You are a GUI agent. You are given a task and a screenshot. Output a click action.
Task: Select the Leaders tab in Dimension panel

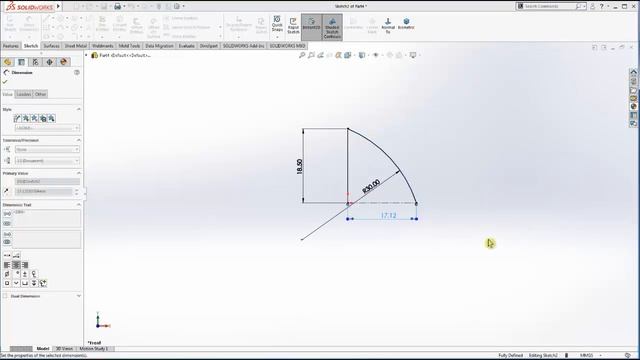[24, 94]
